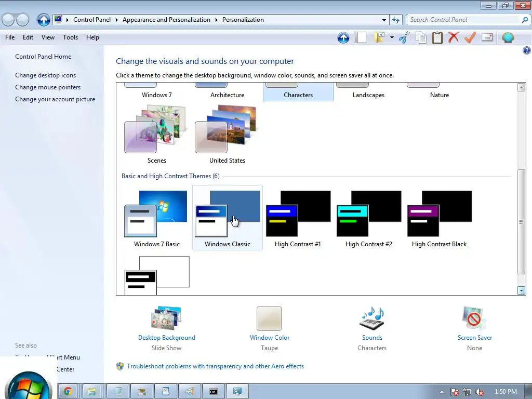Screen dimensions: 532x399
Task: Open Sounds settings
Action: pyautogui.click(x=372, y=328)
